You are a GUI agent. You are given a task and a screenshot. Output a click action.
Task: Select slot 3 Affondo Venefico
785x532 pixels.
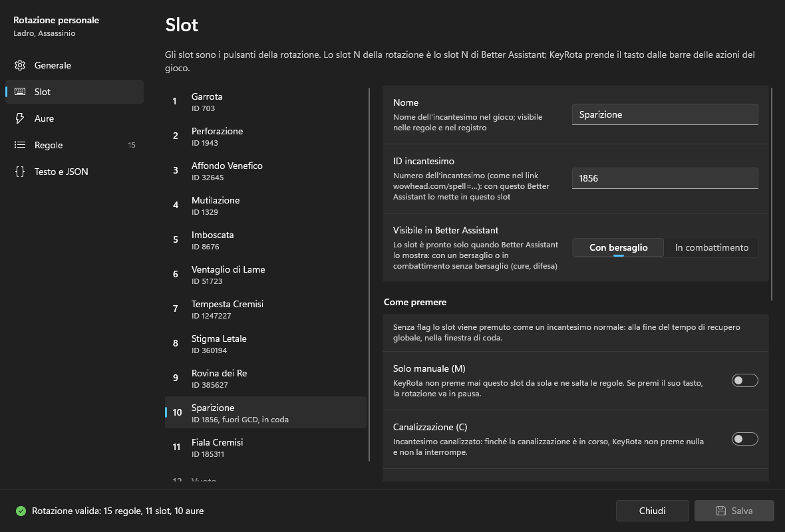coord(265,171)
